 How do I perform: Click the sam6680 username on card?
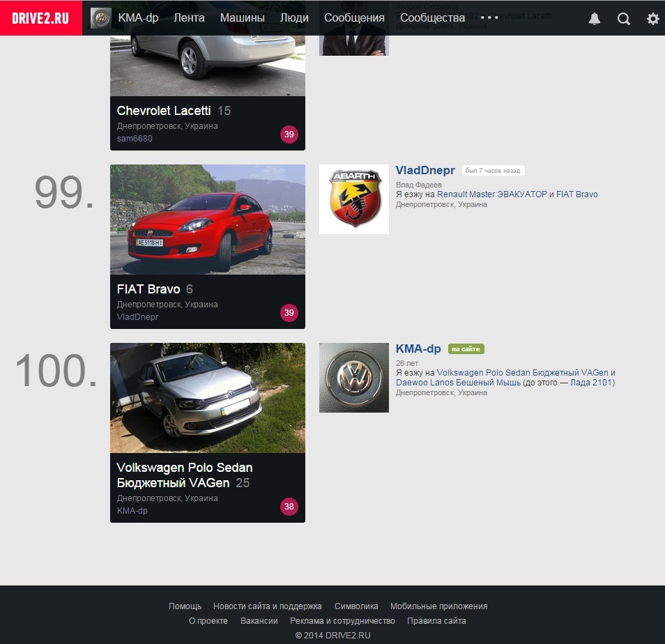tap(135, 139)
